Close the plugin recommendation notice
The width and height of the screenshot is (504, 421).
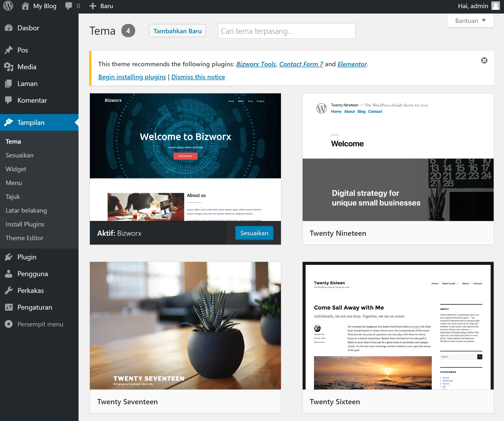(484, 61)
